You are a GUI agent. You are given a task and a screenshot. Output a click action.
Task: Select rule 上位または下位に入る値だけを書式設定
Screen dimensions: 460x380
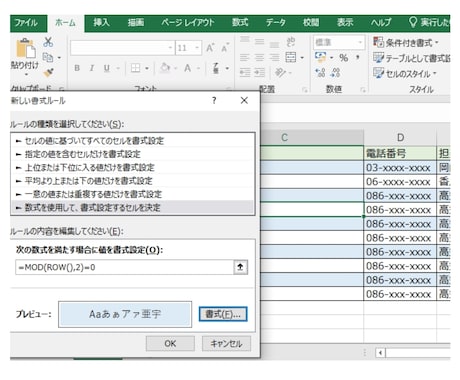pos(133,167)
